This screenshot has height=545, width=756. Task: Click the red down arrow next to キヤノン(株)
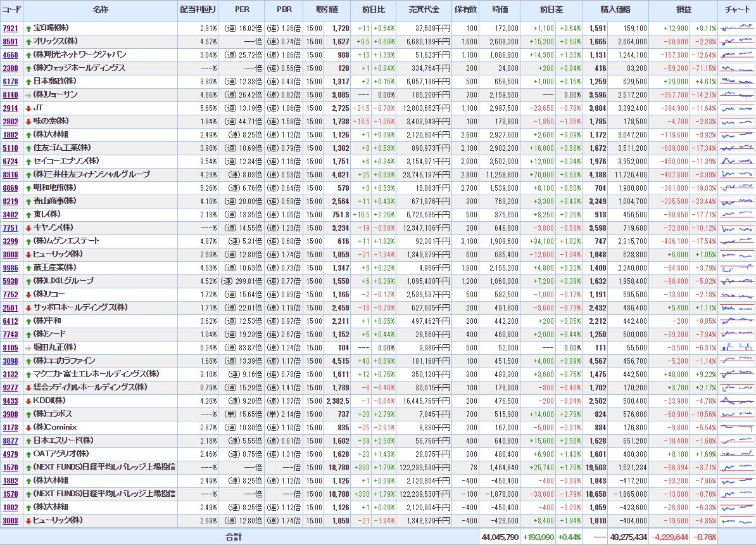pos(28,228)
